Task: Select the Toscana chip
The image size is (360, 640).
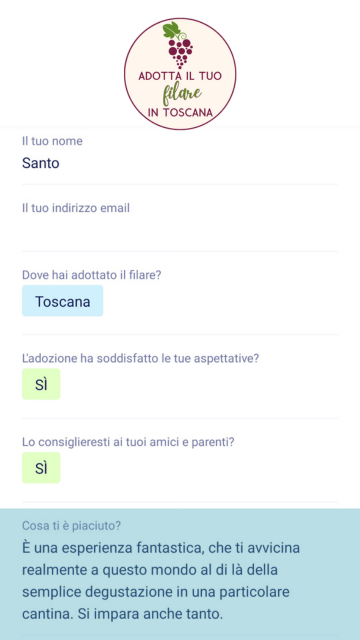Action: coord(62,301)
